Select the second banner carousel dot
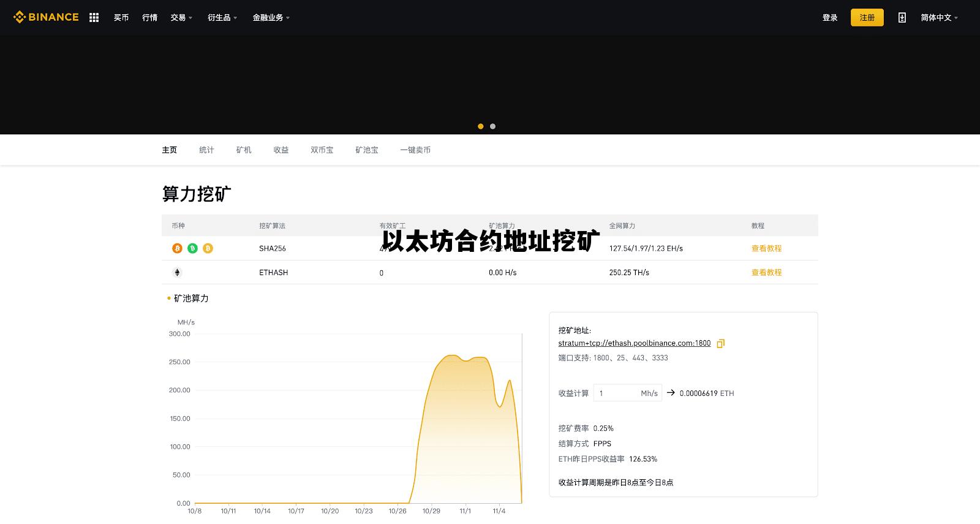The height and width of the screenshot is (524, 980). point(492,126)
